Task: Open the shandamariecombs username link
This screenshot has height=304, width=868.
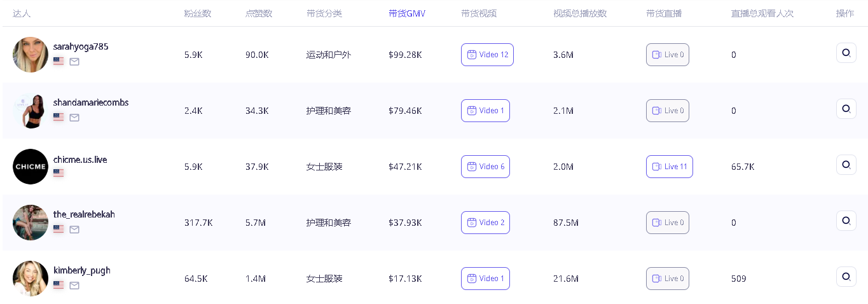Action: (x=91, y=102)
